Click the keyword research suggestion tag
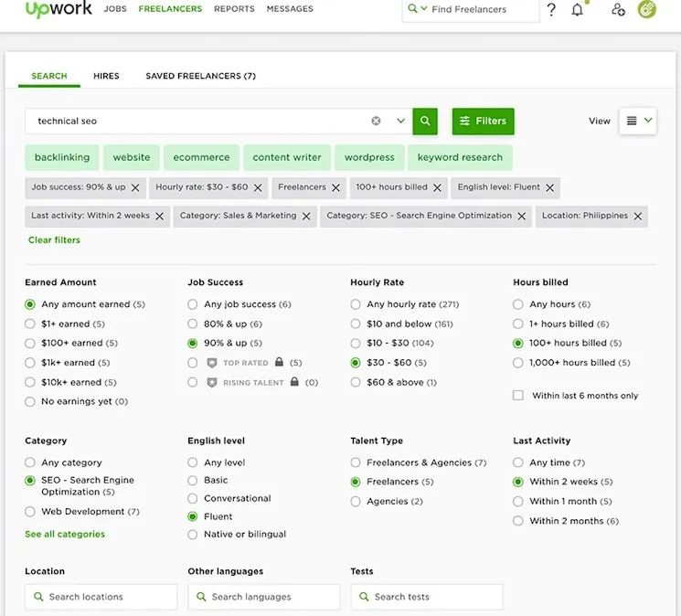This screenshot has height=616, width=681. [460, 157]
